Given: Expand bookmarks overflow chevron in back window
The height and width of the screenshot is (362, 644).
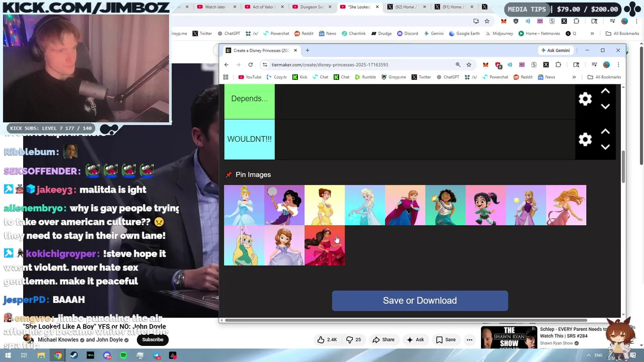Looking at the screenshot, I should tap(592, 34).
